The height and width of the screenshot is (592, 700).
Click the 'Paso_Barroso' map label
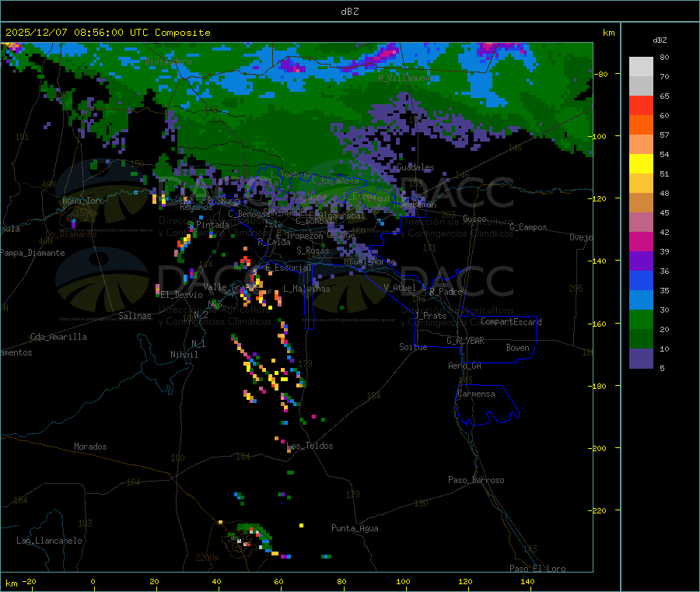click(476, 481)
